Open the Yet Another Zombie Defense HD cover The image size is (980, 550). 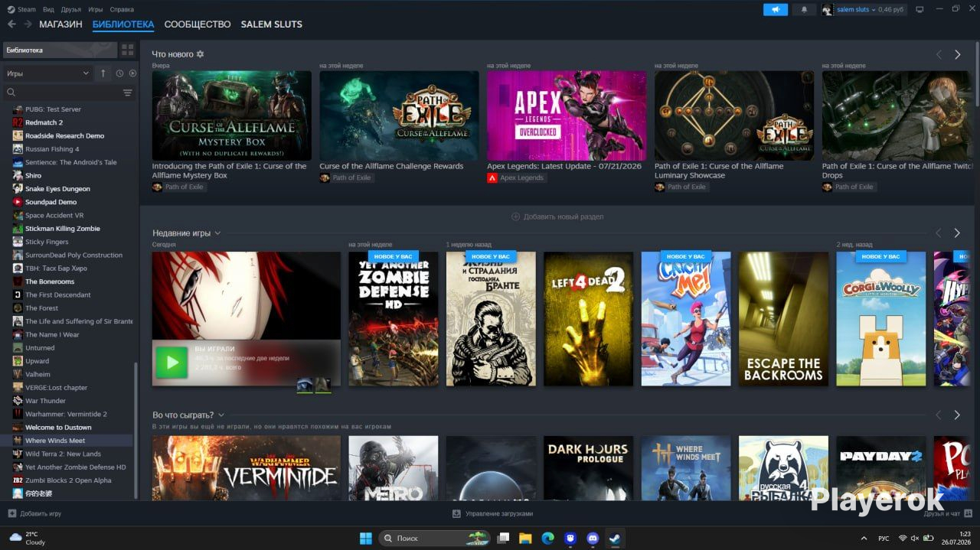point(394,318)
